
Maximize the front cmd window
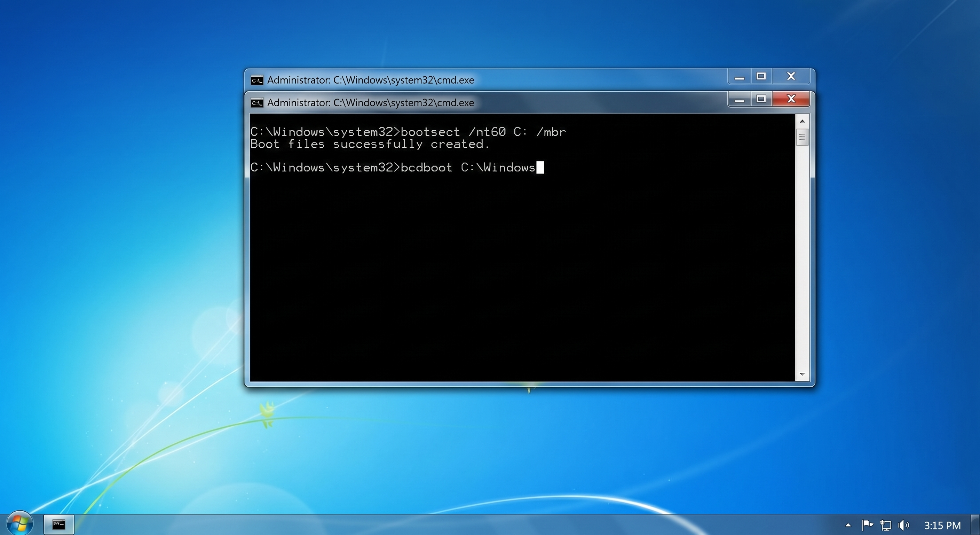click(761, 99)
